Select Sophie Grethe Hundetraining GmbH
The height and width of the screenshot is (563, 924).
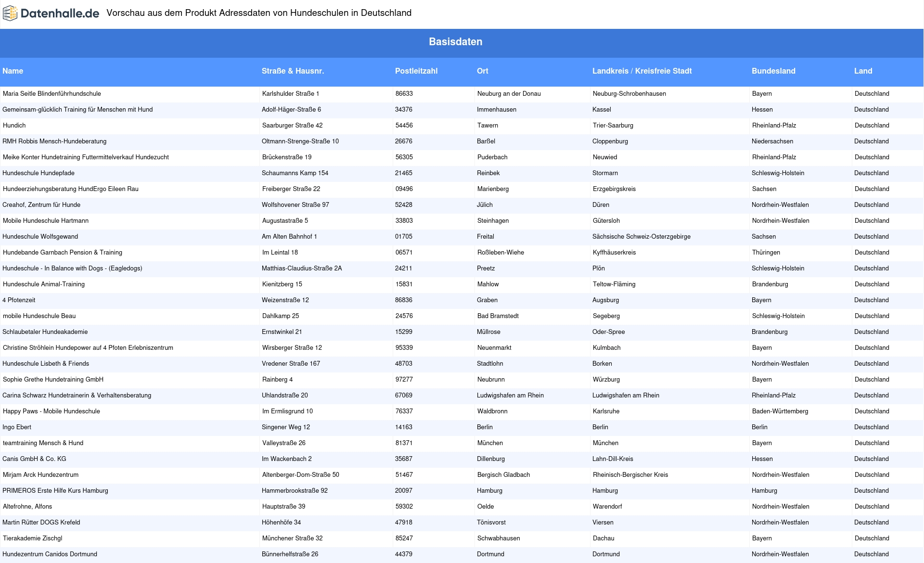[53, 380]
